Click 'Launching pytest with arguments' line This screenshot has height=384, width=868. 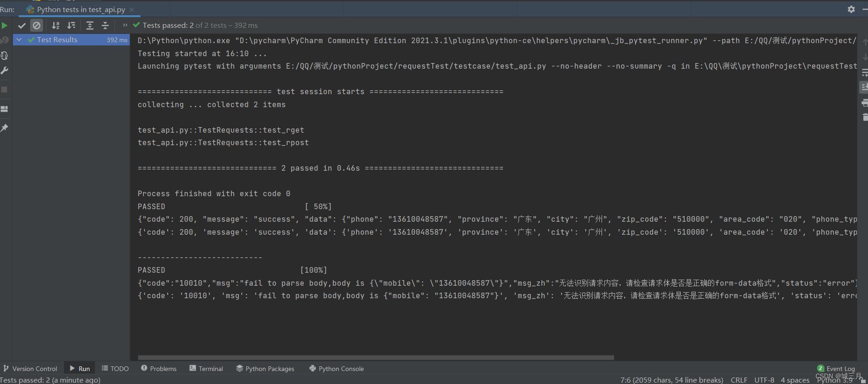pyautogui.click(x=497, y=66)
